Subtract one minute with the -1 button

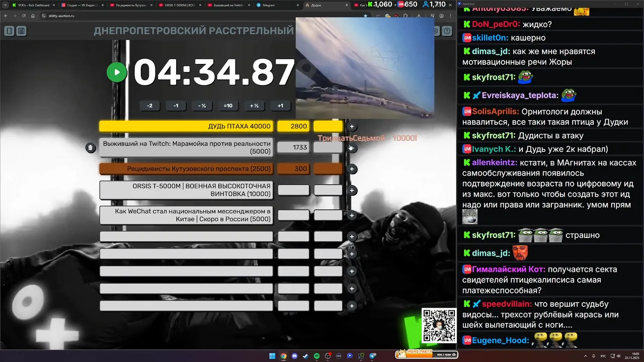(x=176, y=106)
